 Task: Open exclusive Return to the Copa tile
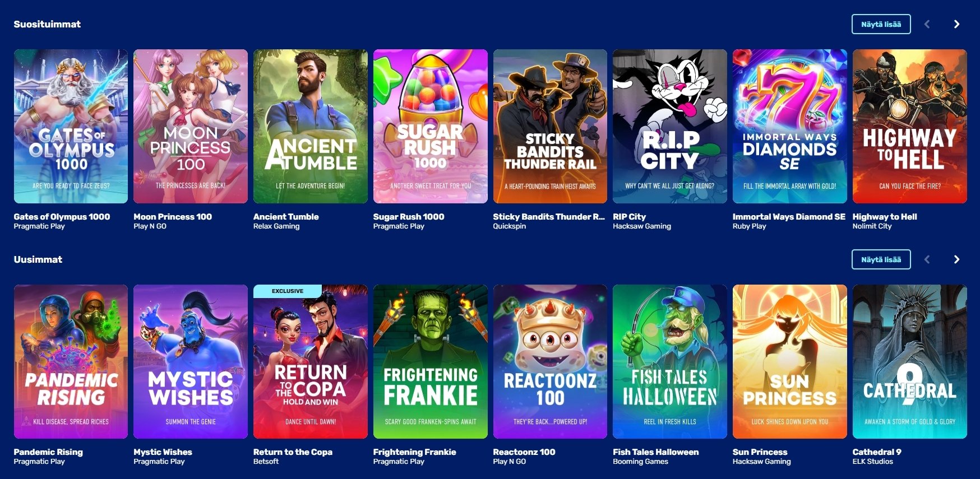pos(311,361)
